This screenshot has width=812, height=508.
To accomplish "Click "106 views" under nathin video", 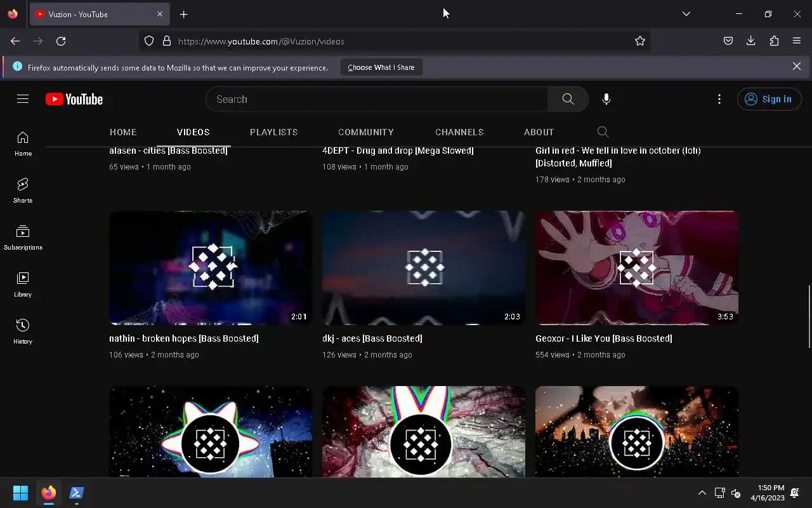I will coord(126,355).
